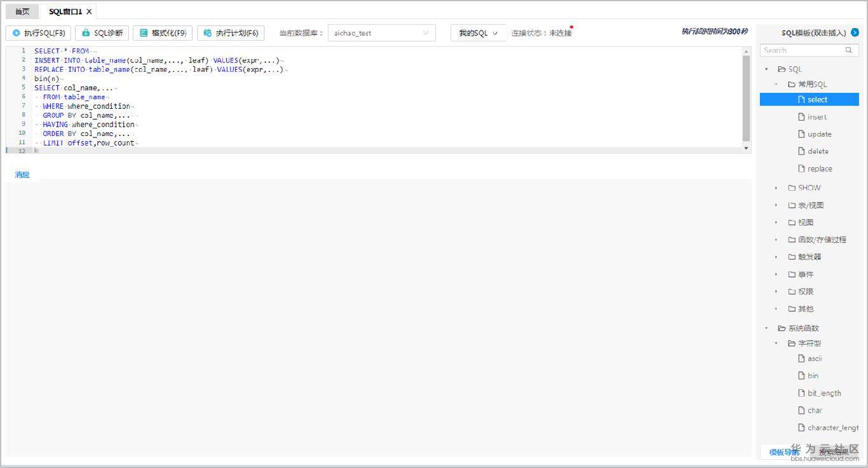Screen dimensions: 868x468
Task: Expand the 函数/存储过程 folder
Action: (776, 240)
